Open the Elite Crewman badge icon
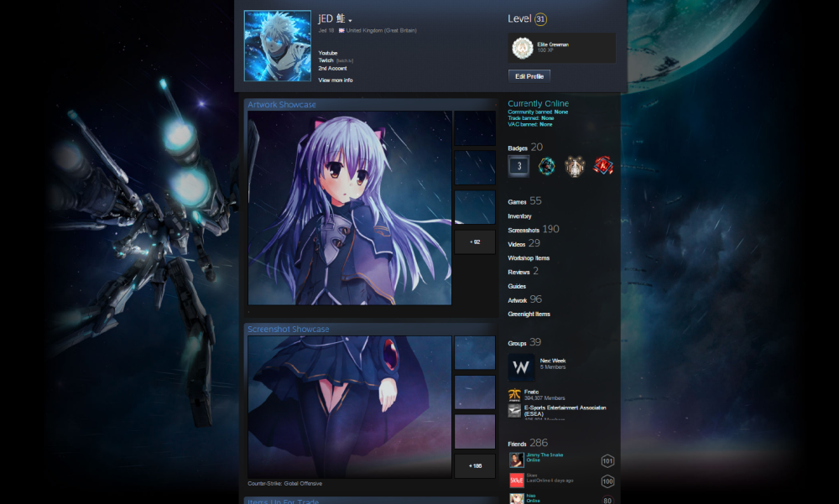Screen dimensions: 839x504 tap(522, 48)
